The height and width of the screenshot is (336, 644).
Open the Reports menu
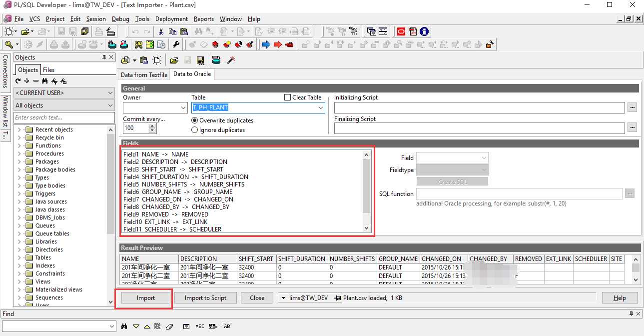tap(204, 19)
